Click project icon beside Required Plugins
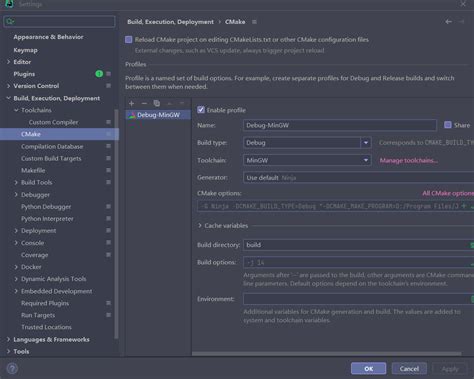The image size is (474, 379). (x=109, y=303)
